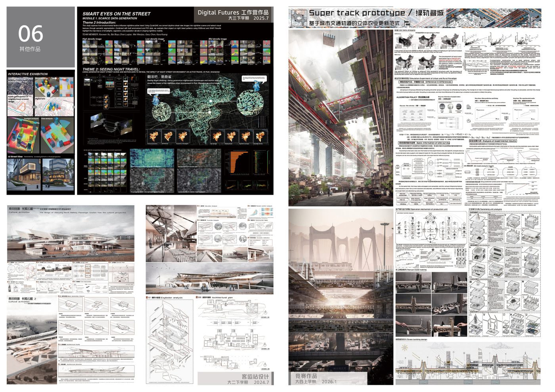
Task: Open the large elevated track city render
Action: (341, 117)
